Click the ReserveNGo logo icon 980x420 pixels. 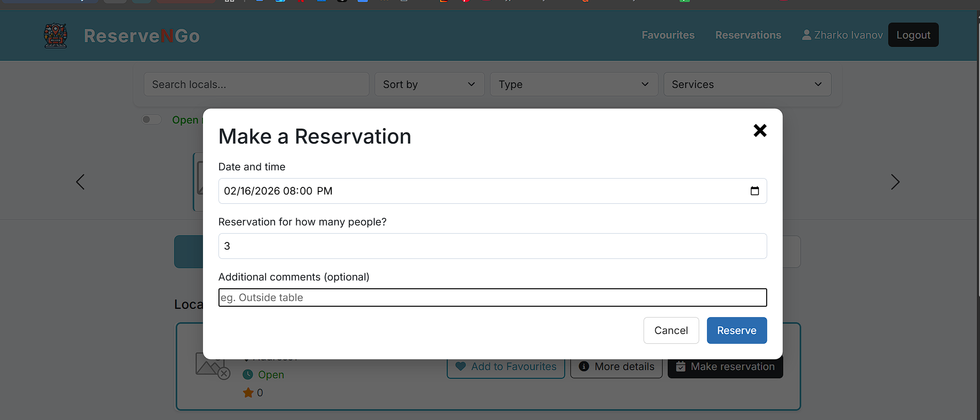coord(56,36)
